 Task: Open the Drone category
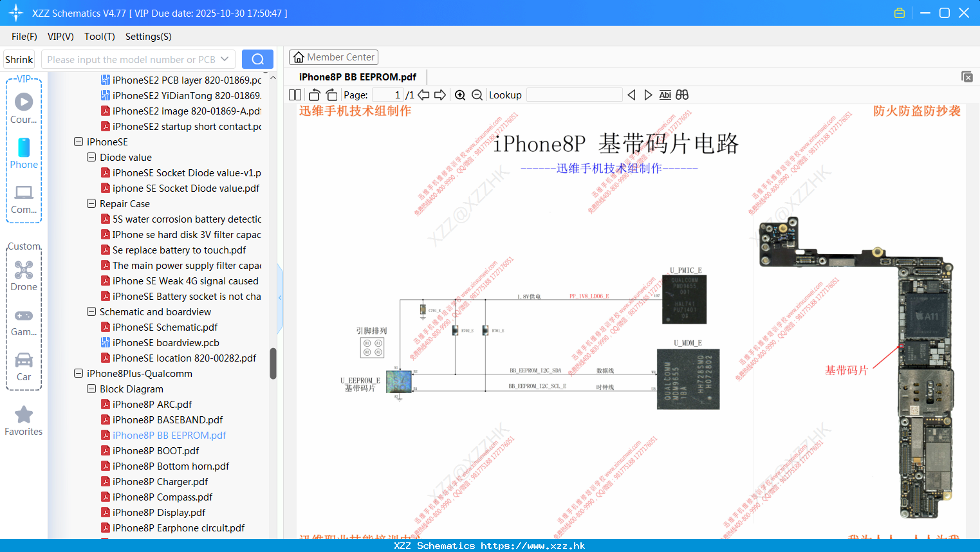click(x=24, y=276)
